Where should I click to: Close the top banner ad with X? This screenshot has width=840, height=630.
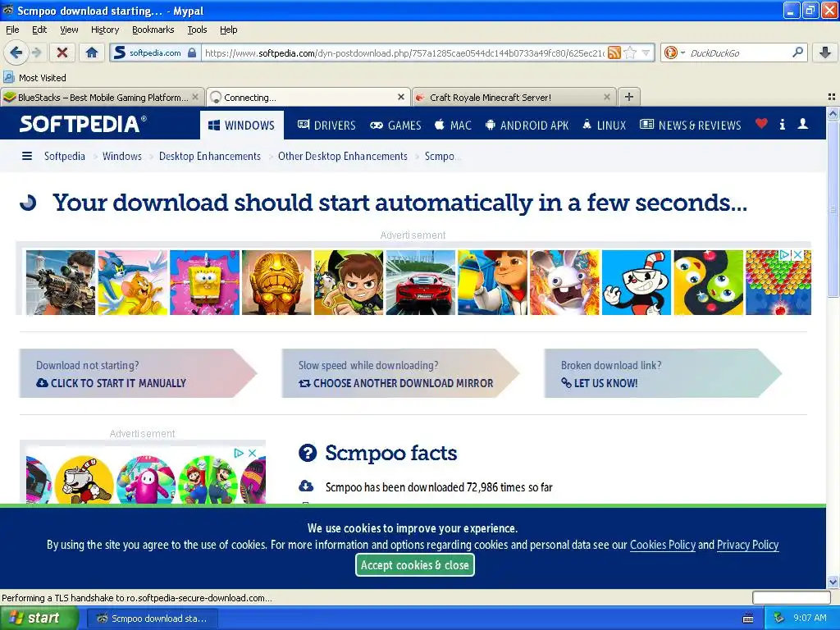(x=797, y=255)
